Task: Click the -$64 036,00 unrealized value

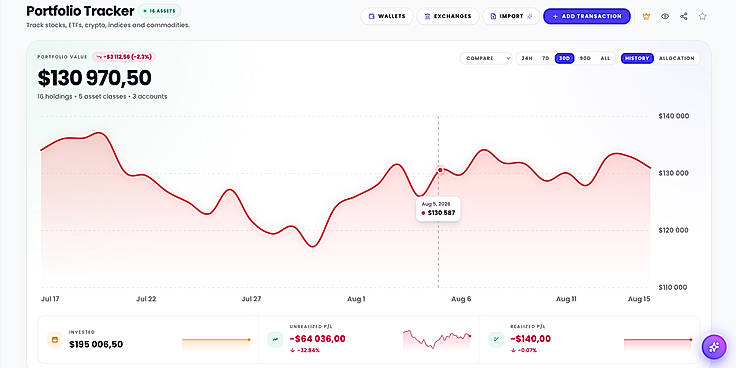Action: [317, 339]
